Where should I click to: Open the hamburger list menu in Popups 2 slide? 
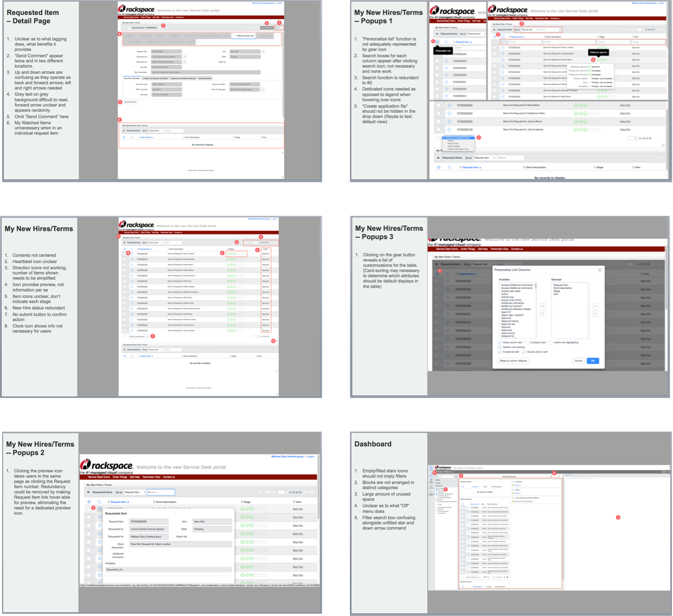88,492
